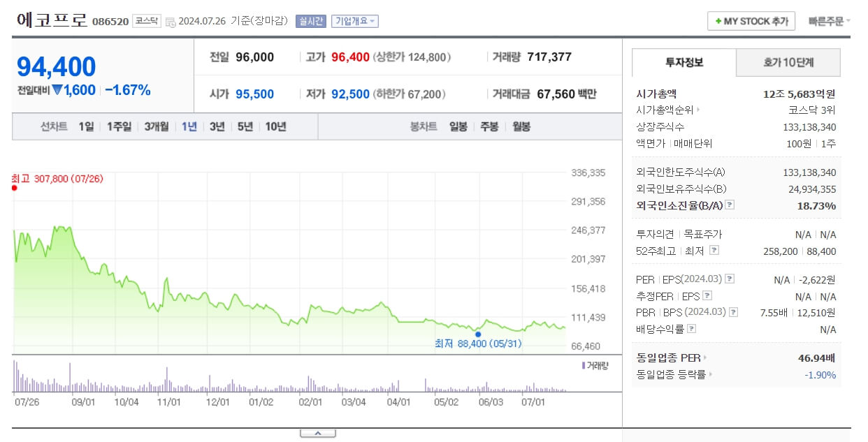Collapse chart with bottom up-arrow handle

click(x=318, y=434)
